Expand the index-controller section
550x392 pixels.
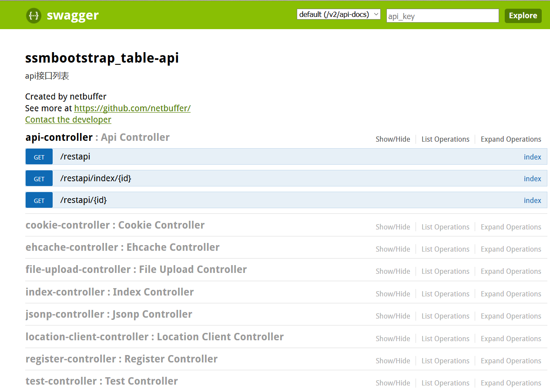click(x=110, y=292)
